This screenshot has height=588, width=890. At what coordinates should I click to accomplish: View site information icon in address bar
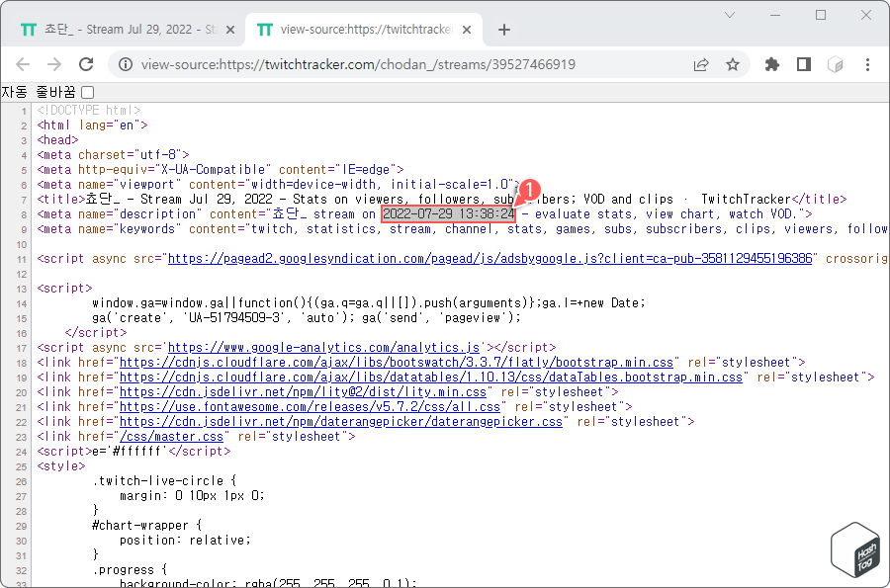[126, 64]
